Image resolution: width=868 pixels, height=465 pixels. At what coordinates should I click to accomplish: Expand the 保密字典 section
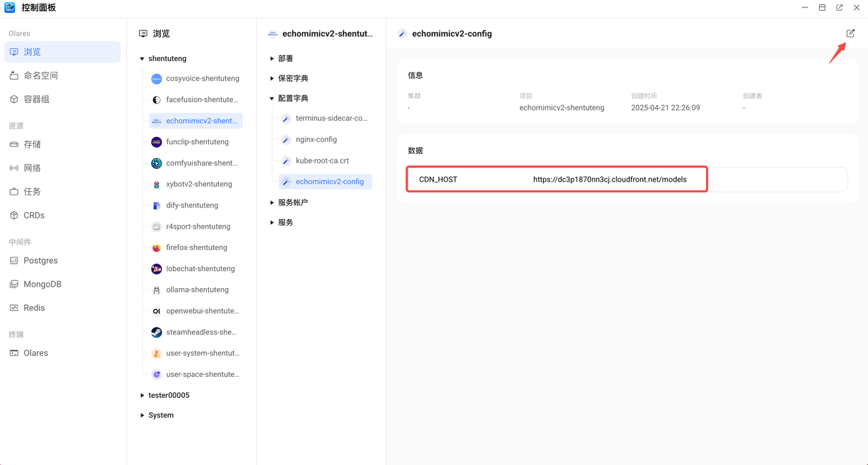coord(272,79)
